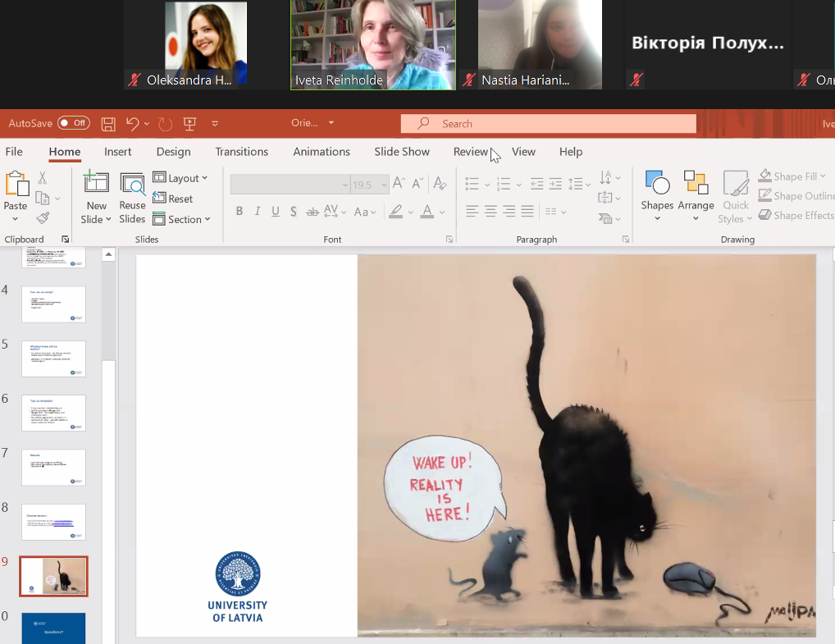Select the Format Painter brush icon
835x644 pixels.
click(43, 218)
